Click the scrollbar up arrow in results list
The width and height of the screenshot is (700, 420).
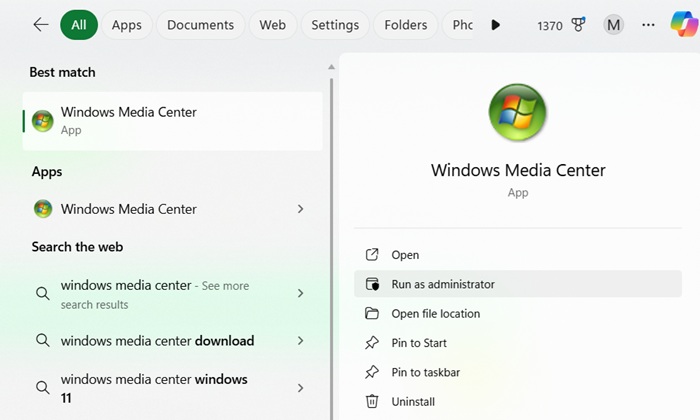(331, 67)
